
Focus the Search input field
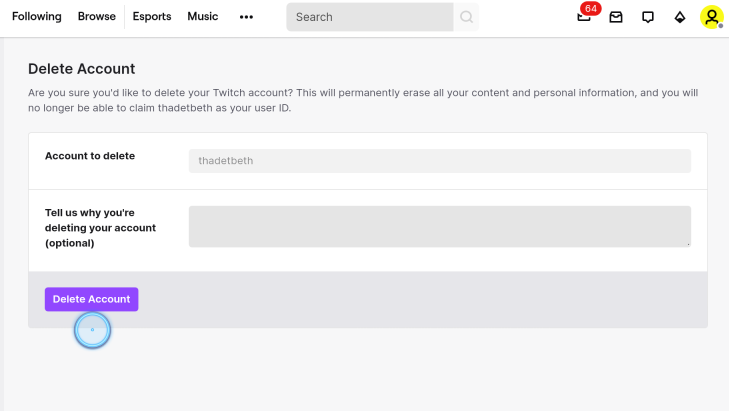pos(370,17)
